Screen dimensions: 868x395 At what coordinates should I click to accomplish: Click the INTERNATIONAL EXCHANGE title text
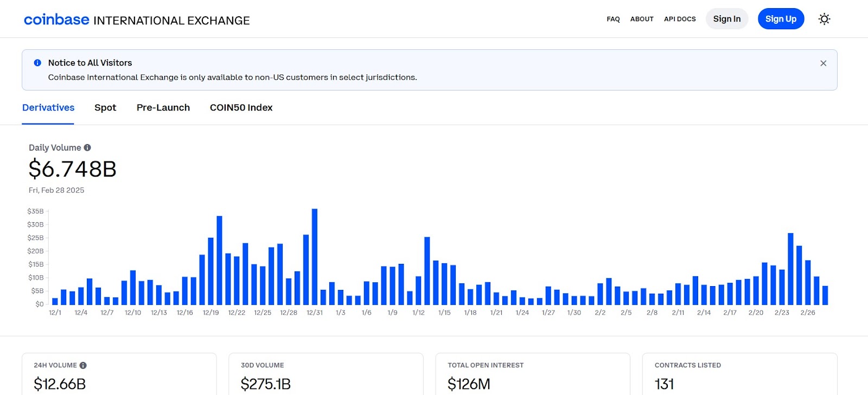click(171, 21)
